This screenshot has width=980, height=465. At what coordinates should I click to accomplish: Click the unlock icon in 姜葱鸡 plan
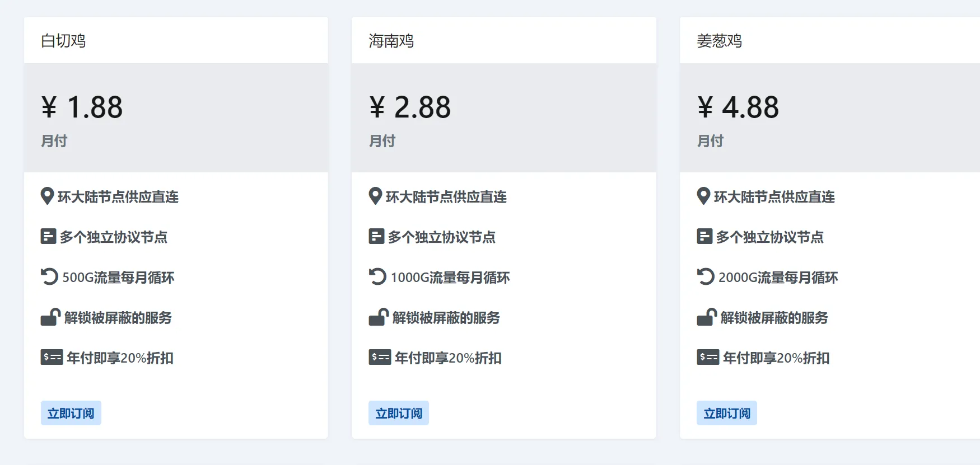pyautogui.click(x=707, y=317)
